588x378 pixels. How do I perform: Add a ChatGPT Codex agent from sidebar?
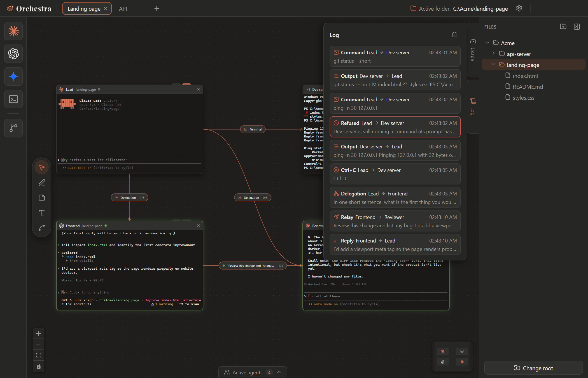pos(13,54)
